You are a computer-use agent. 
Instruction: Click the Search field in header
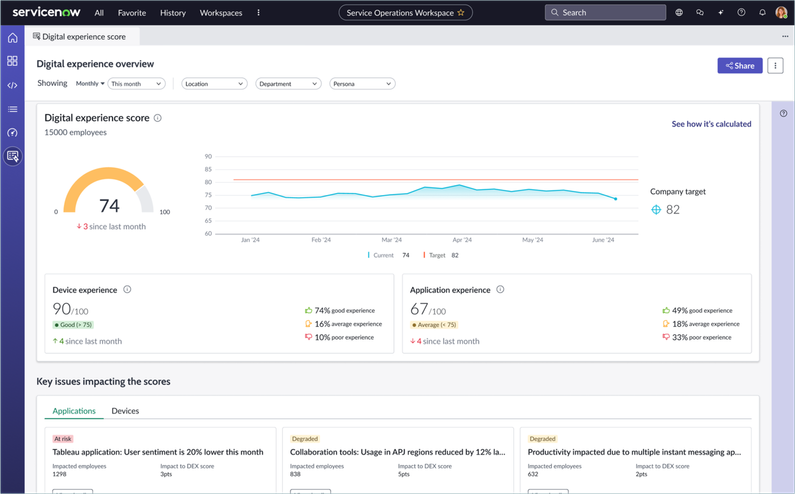point(605,13)
